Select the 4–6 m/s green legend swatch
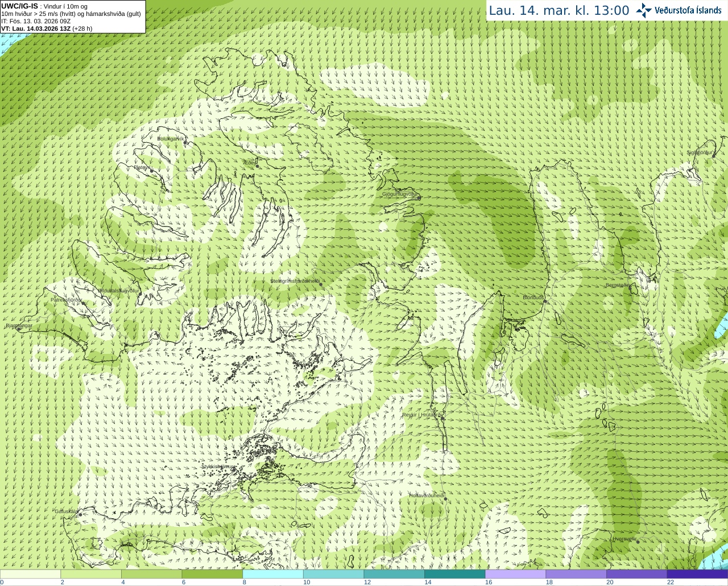The height and width of the screenshot is (586, 728). (151, 574)
